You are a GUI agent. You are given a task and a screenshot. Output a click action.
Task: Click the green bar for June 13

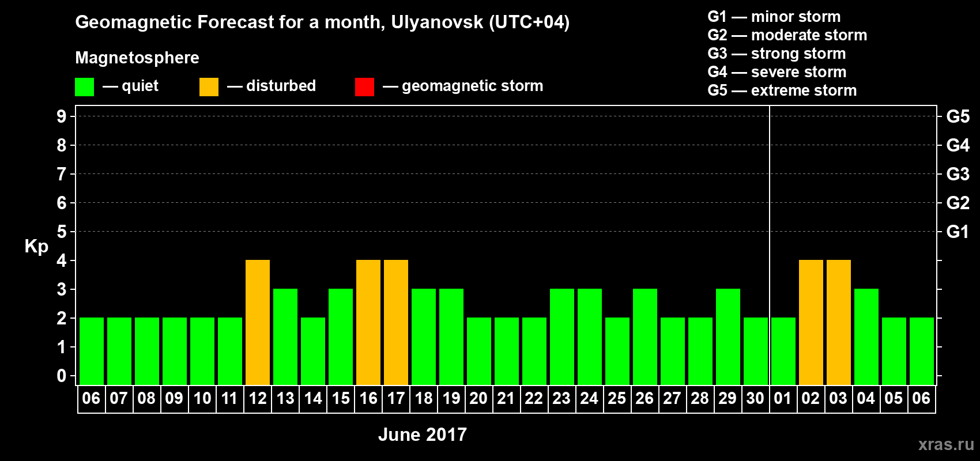[285, 337]
